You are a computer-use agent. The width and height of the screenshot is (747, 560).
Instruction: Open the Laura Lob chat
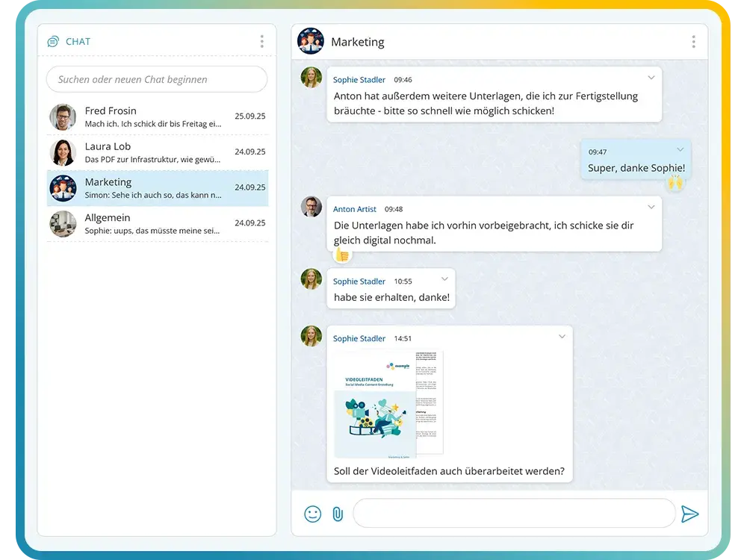[x=158, y=153]
